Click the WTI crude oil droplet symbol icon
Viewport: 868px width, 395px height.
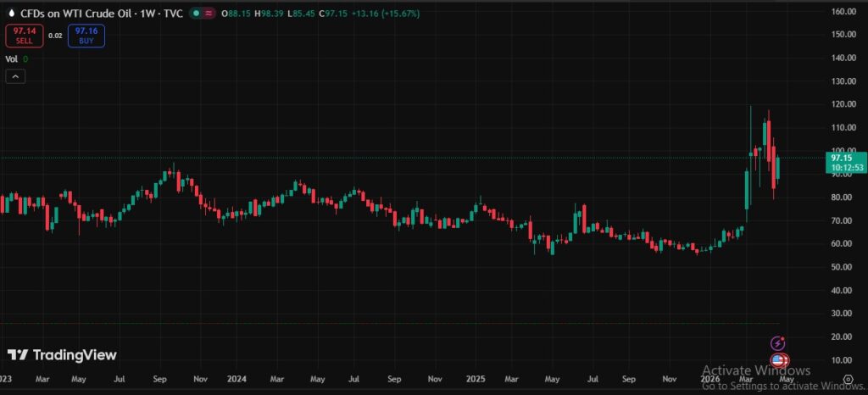point(11,13)
